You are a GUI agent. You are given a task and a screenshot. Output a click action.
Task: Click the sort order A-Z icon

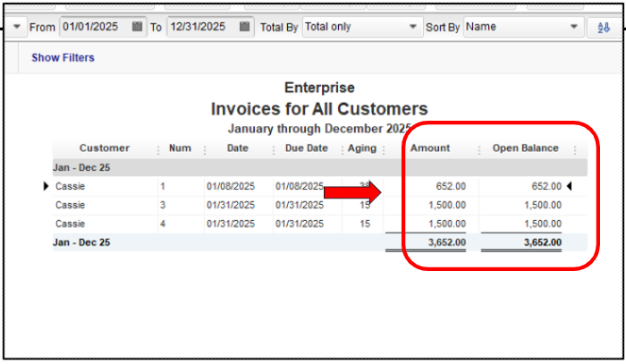pos(604,28)
